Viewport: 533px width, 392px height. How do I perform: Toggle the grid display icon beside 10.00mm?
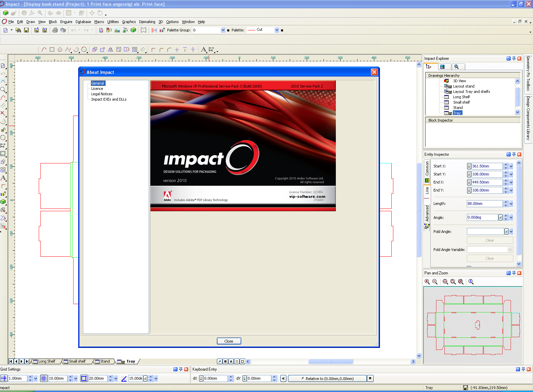44,378
